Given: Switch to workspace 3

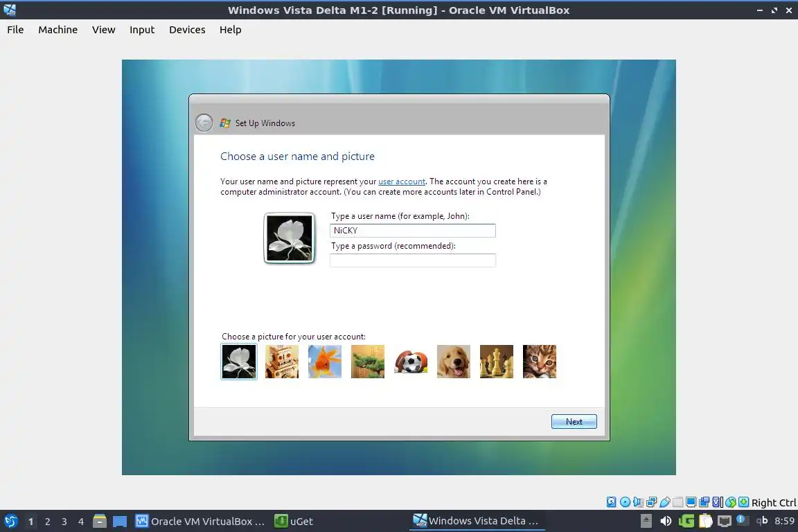Looking at the screenshot, I should click(64, 522).
